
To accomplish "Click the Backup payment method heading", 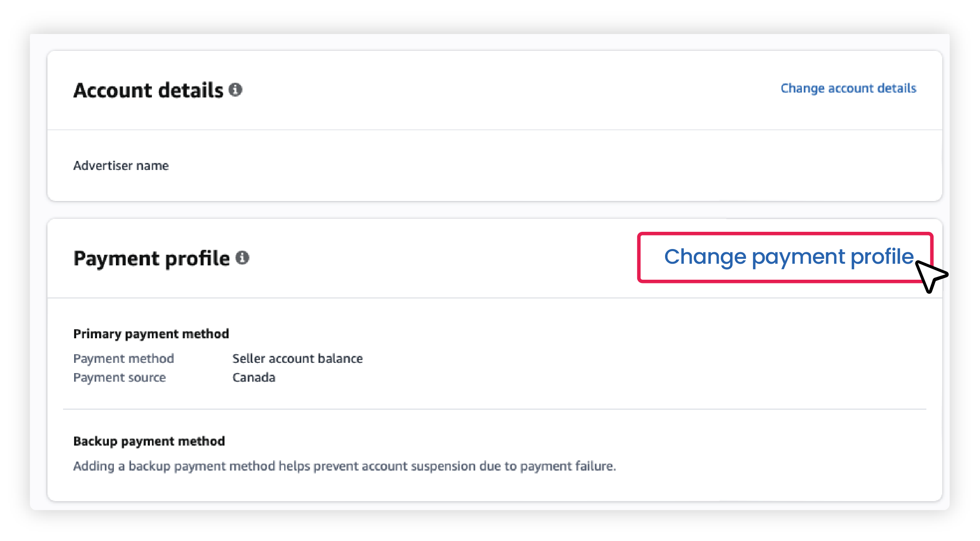I will tap(149, 441).
